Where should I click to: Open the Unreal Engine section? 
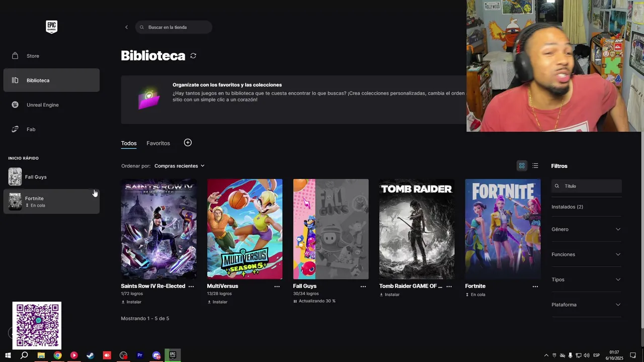(x=51, y=105)
